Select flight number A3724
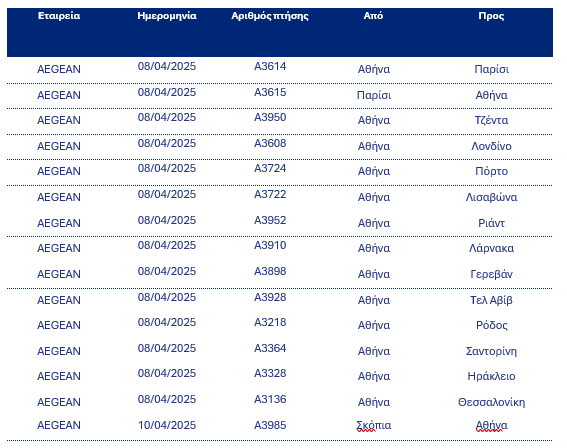This screenshot has height=448, width=567. point(270,168)
